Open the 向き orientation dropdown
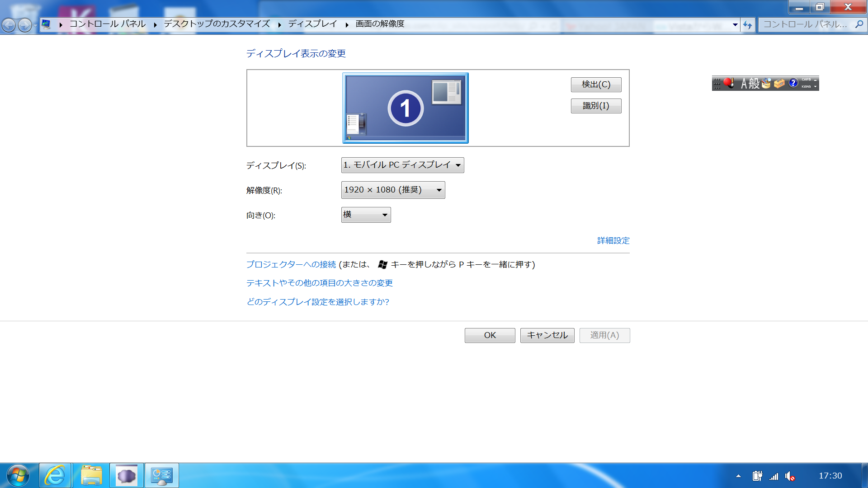The width and height of the screenshot is (868, 488). [366, 215]
